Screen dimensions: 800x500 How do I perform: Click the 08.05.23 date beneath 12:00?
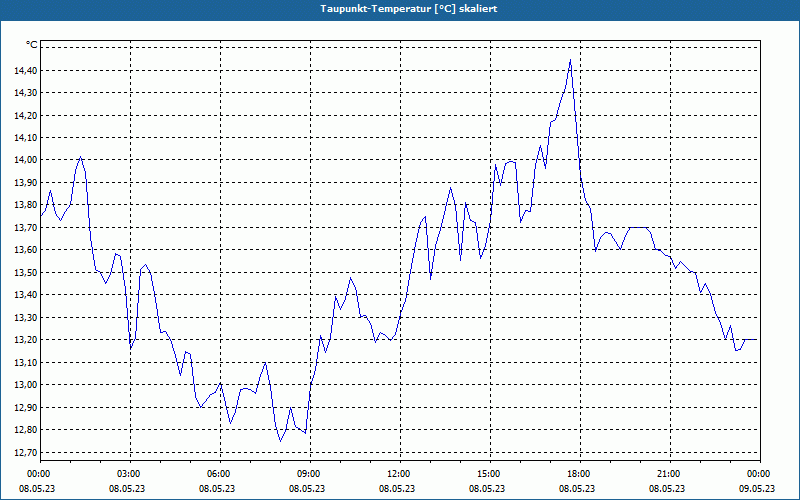397,488
